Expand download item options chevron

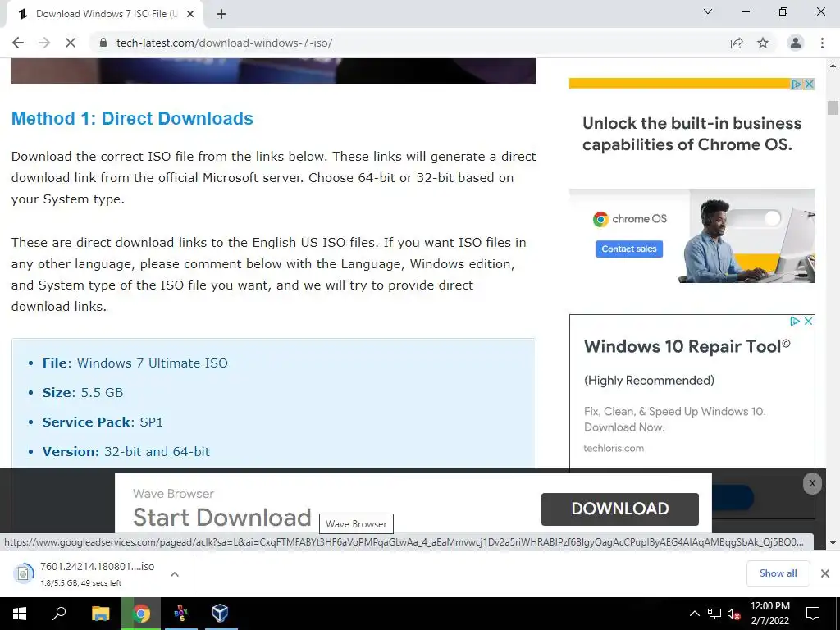(174, 574)
